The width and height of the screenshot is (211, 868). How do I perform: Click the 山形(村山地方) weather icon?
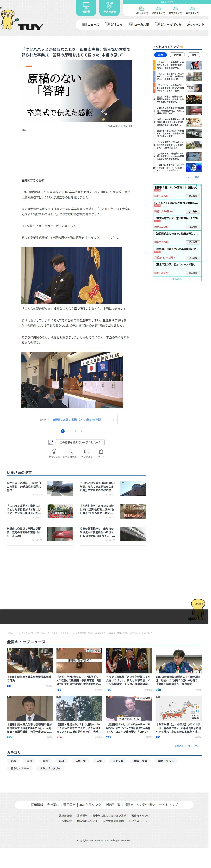point(142,8)
